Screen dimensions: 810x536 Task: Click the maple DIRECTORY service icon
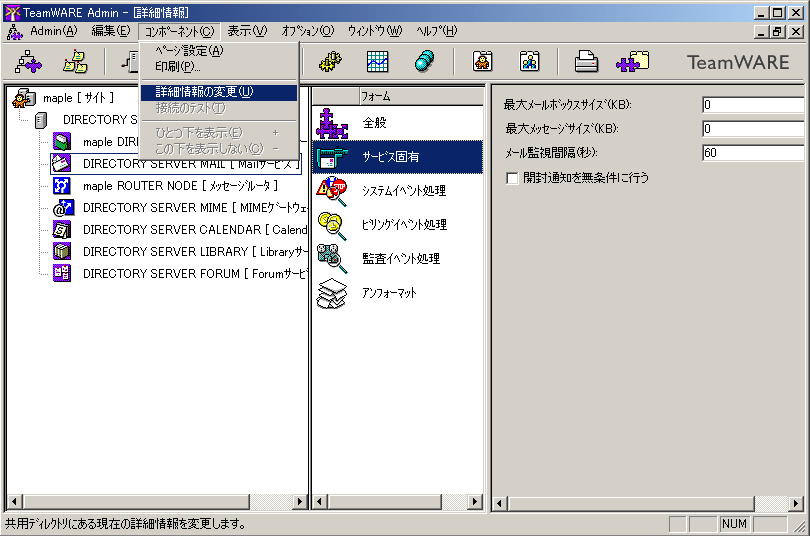[61, 141]
